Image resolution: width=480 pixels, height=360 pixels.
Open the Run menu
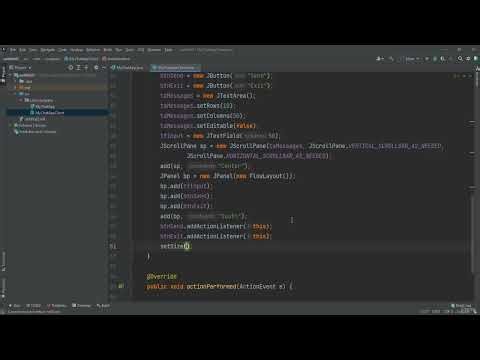coord(119,50)
